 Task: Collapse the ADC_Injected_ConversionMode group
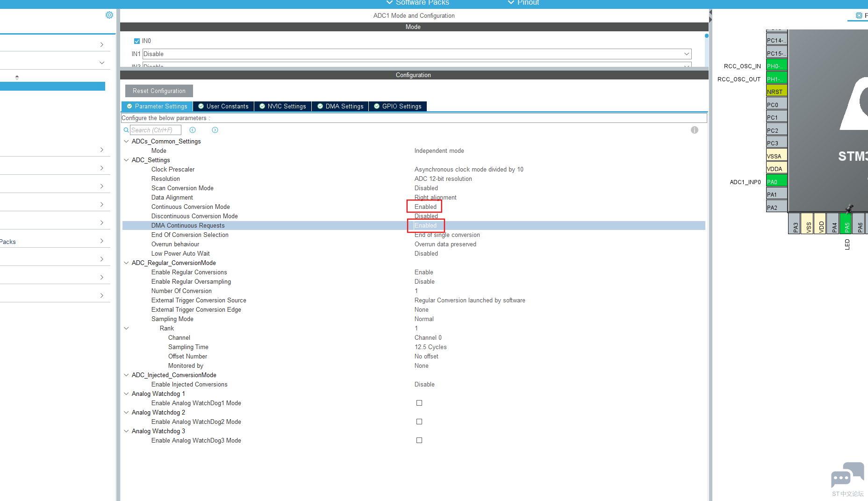pyautogui.click(x=126, y=375)
